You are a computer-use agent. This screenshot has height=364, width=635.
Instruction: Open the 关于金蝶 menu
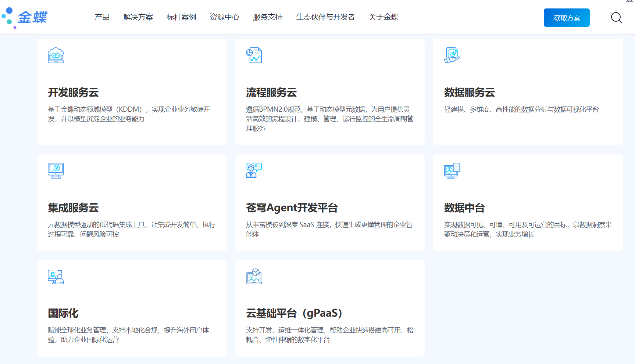tap(384, 17)
